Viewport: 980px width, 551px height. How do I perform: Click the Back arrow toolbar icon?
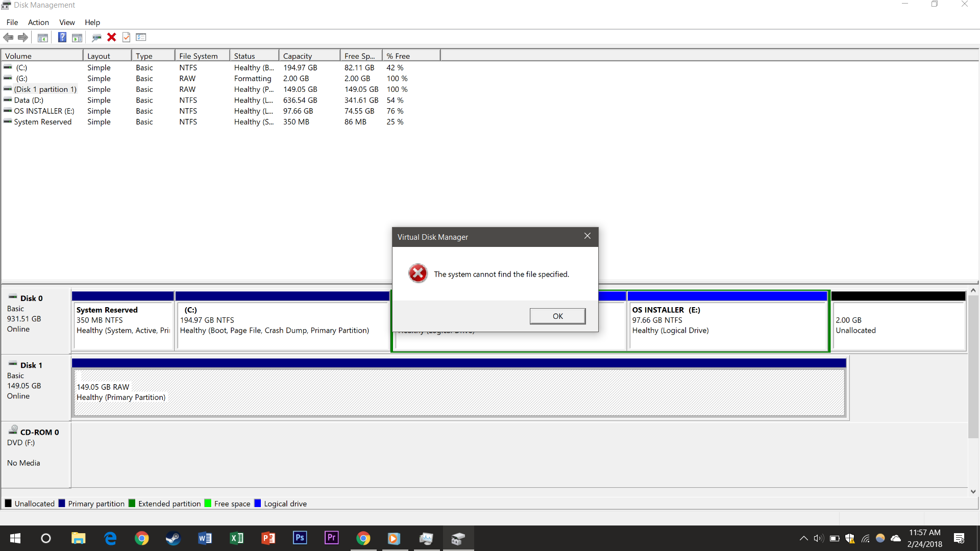(x=8, y=37)
